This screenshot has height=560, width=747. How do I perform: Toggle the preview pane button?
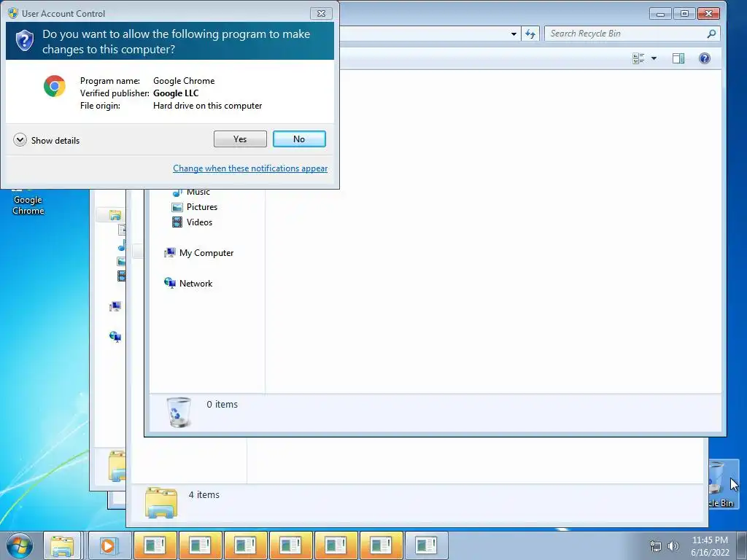tap(678, 58)
